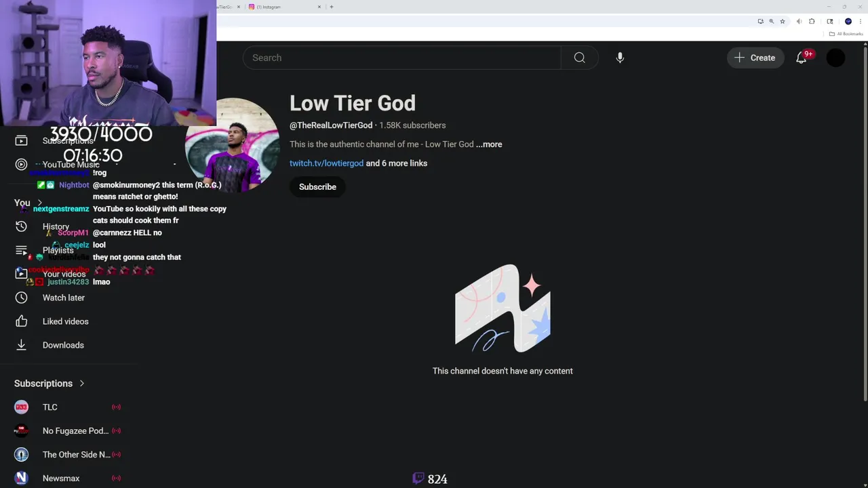Open the All Bookmarks folder
The image size is (868, 488).
pos(846,34)
